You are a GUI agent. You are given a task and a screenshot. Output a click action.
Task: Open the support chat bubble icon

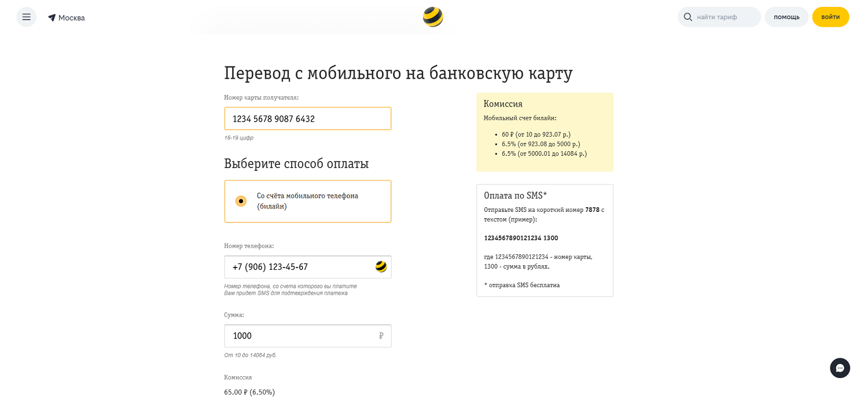(840, 368)
